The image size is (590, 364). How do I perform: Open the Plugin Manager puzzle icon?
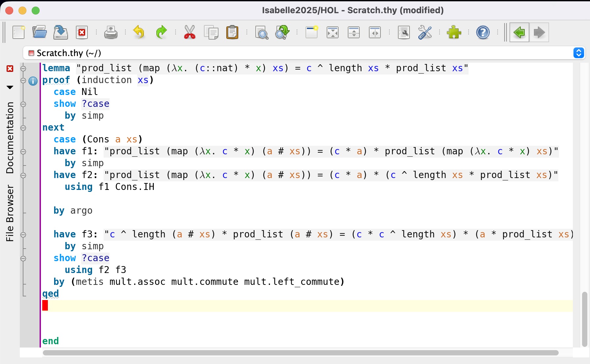454,32
